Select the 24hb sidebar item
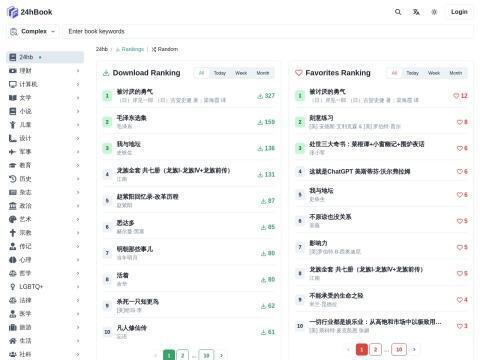This screenshot has width=480, height=360. pos(45,57)
